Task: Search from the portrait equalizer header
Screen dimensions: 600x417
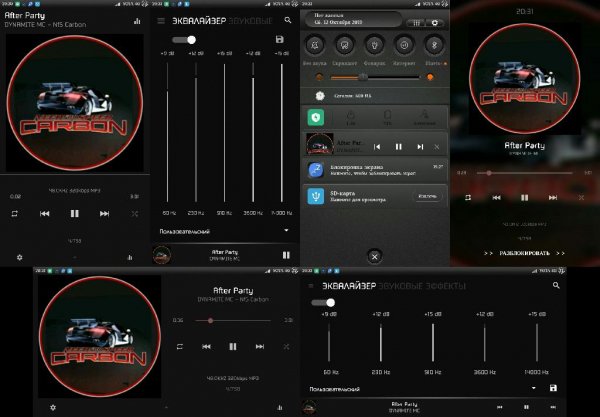Action: (x=288, y=20)
